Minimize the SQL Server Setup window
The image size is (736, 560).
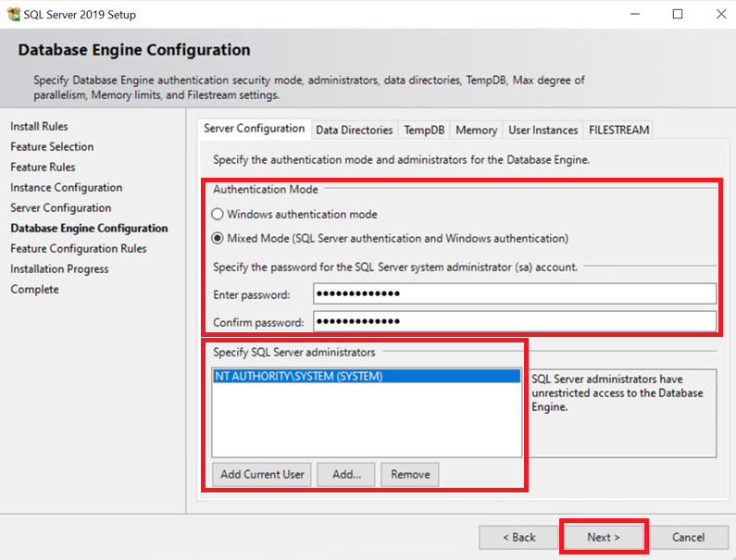coord(635,15)
